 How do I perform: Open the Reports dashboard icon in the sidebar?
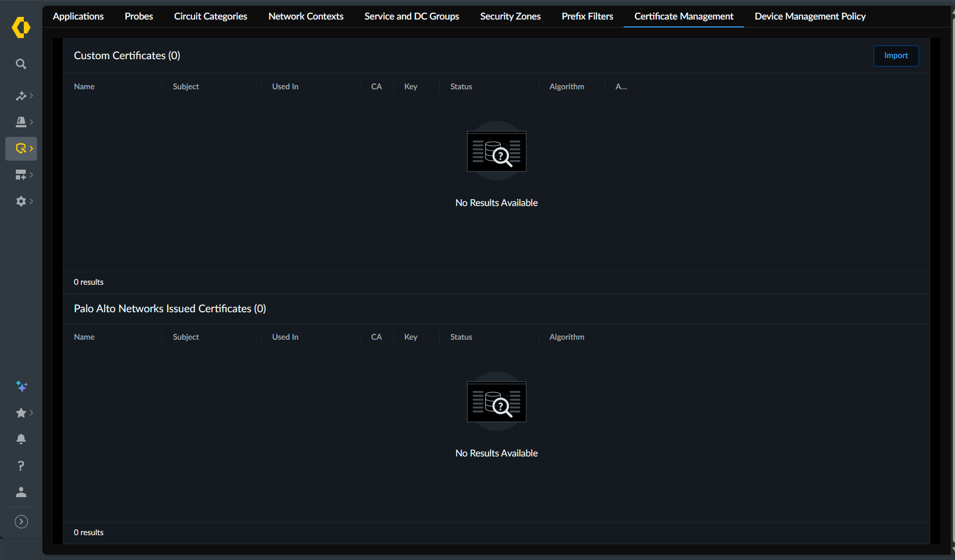pos(21,174)
